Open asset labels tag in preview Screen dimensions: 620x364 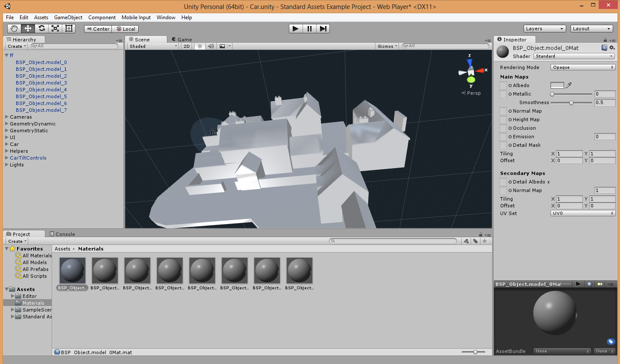pos(611,341)
